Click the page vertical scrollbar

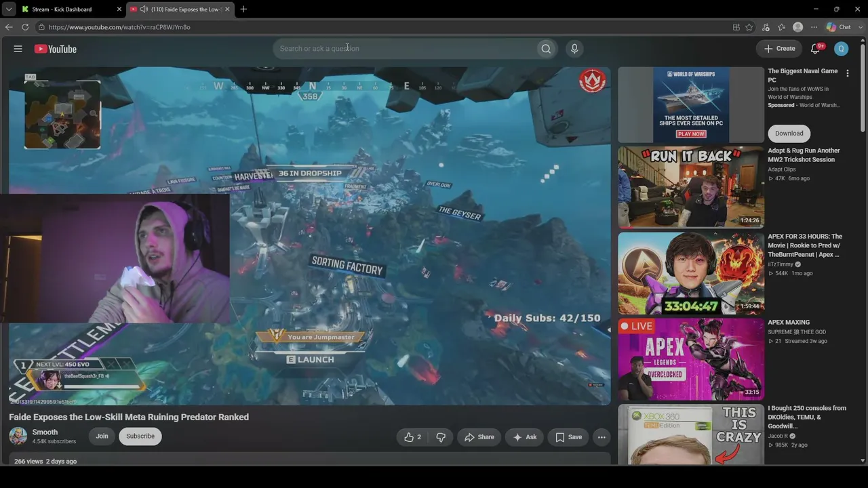tap(863, 88)
